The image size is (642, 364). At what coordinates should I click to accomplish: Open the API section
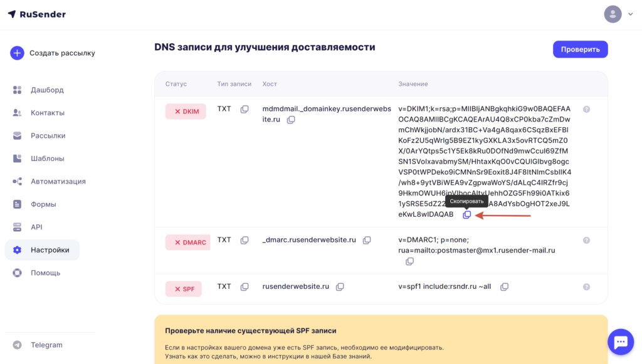[36, 227]
